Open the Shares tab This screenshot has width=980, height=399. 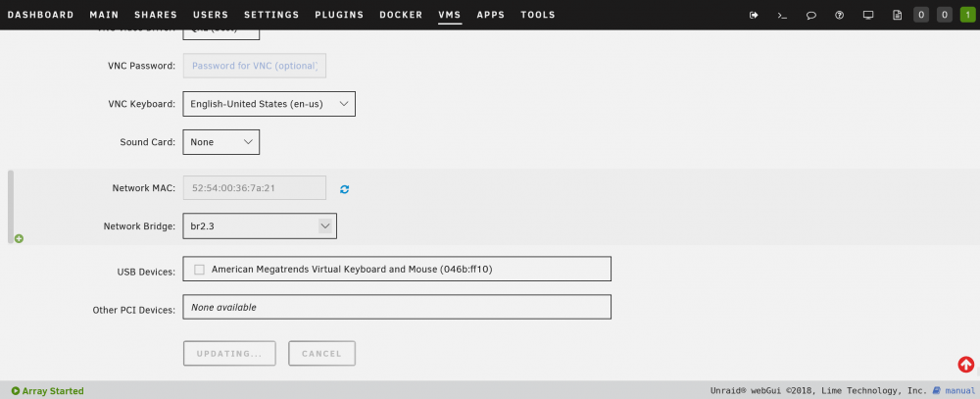[x=156, y=15]
